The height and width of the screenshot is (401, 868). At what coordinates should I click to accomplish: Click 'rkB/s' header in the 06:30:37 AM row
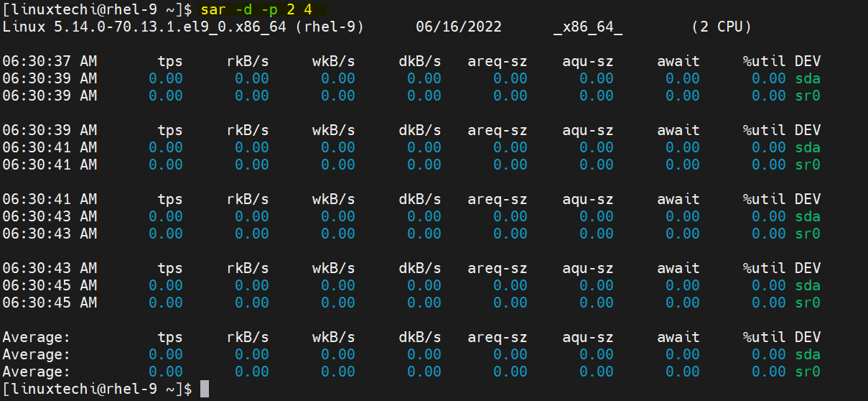pyautogui.click(x=248, y=61)
